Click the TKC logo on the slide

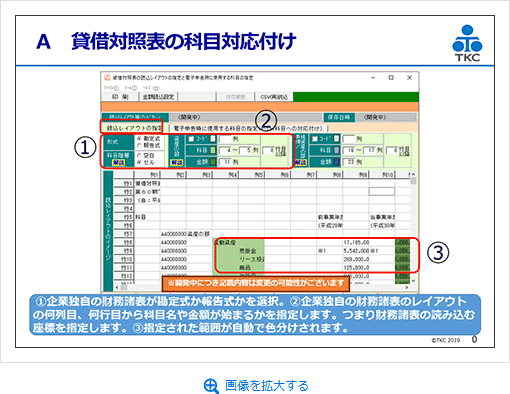point(467,43)
